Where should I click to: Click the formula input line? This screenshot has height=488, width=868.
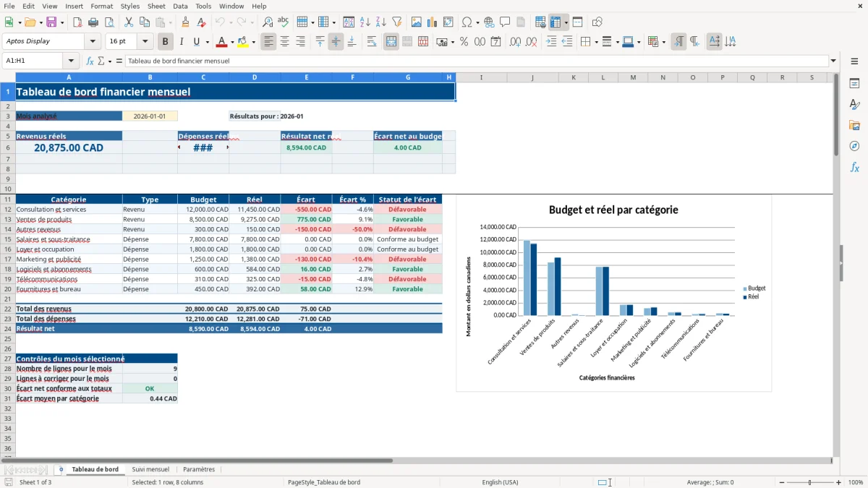point(476,61)
